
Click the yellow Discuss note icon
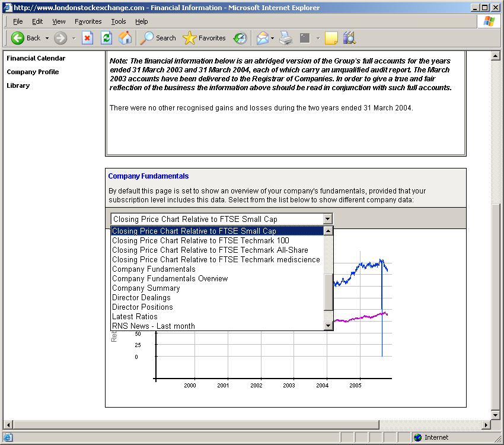pos(331,38)
